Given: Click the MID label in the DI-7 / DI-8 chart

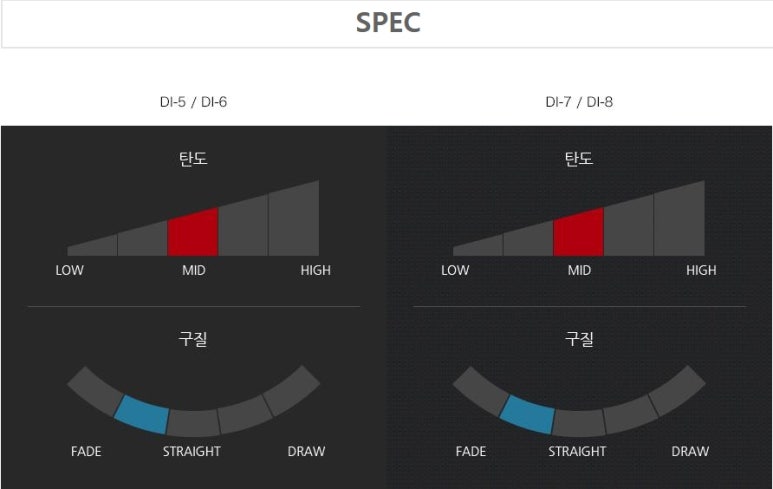Looking at the screenshot, I should (x=579, y=270).
